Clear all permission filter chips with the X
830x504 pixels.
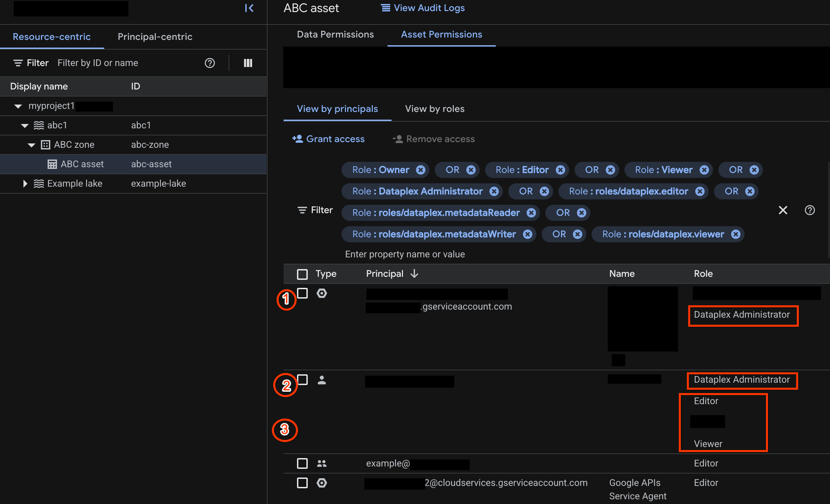pos(783,210)
